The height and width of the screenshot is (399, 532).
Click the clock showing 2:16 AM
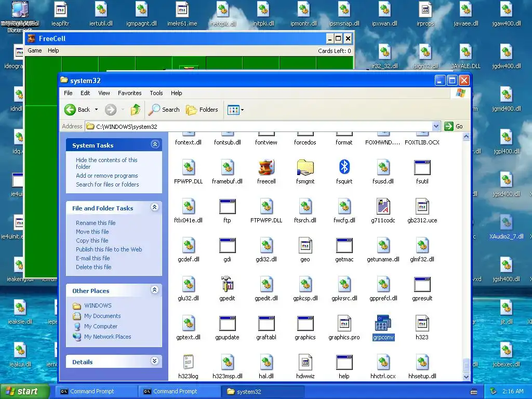coord(512,391)
